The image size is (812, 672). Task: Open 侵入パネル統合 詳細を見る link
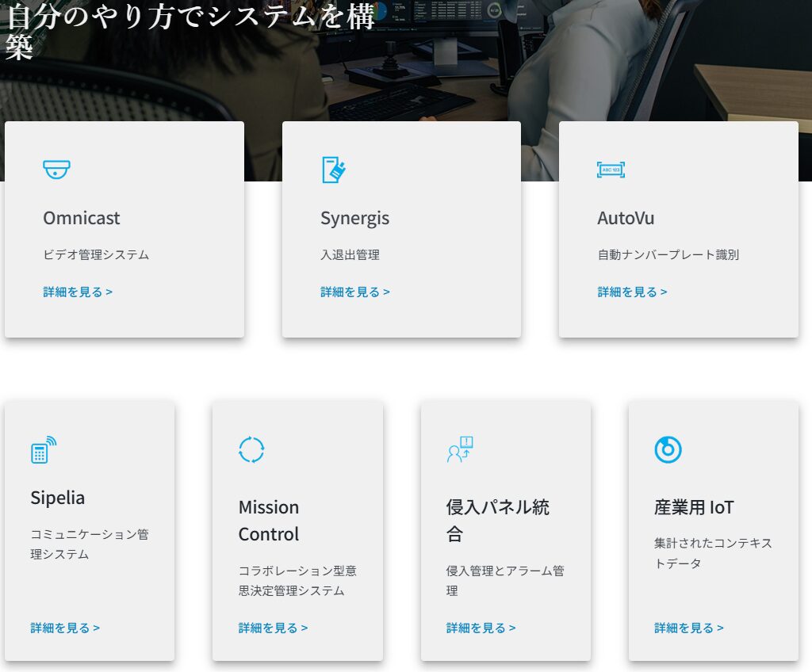[481, 628]
